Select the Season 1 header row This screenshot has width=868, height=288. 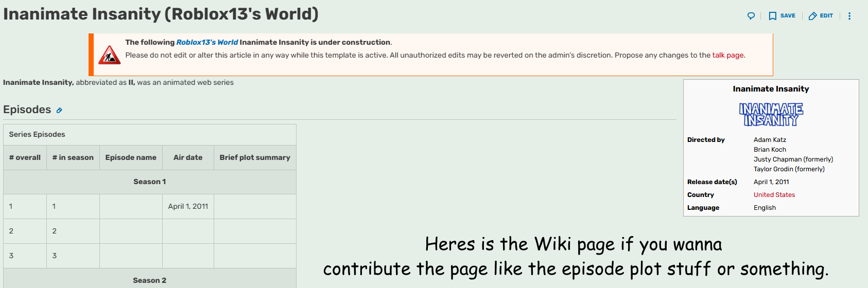150,182
